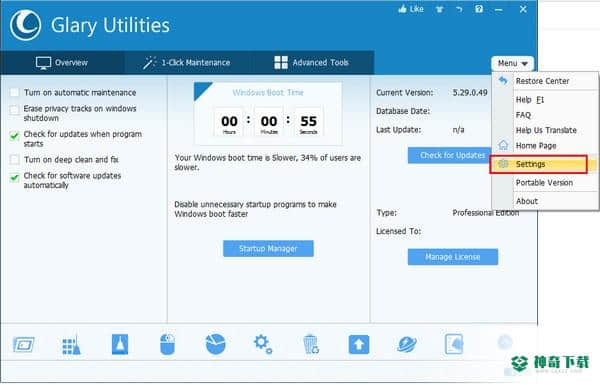Select Restore Center from the menu
Screen dimensions: 600x385
click(x=545, y=81)
